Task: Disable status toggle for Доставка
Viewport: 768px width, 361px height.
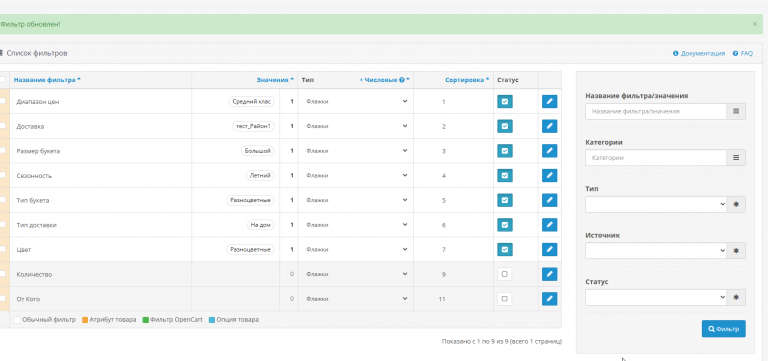Action: [x=504, y=126]
